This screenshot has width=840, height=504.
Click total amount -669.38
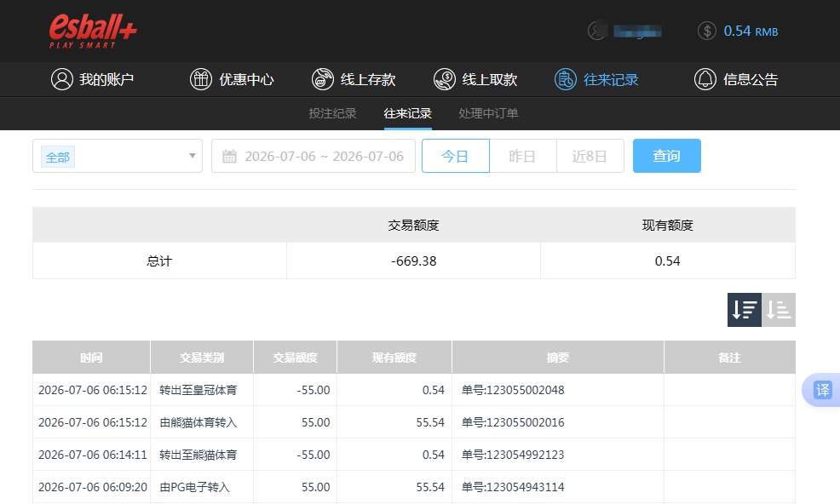pos(413,261)
